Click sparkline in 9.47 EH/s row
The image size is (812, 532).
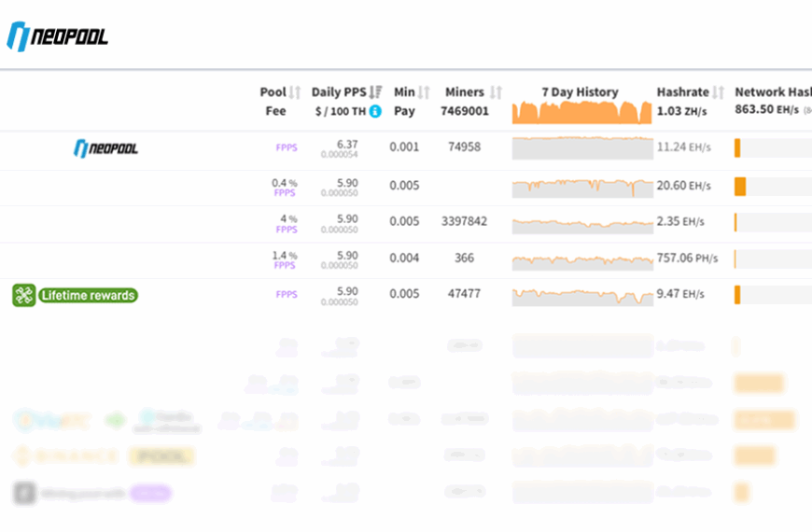pyautogui.click(x=582, y=296)
